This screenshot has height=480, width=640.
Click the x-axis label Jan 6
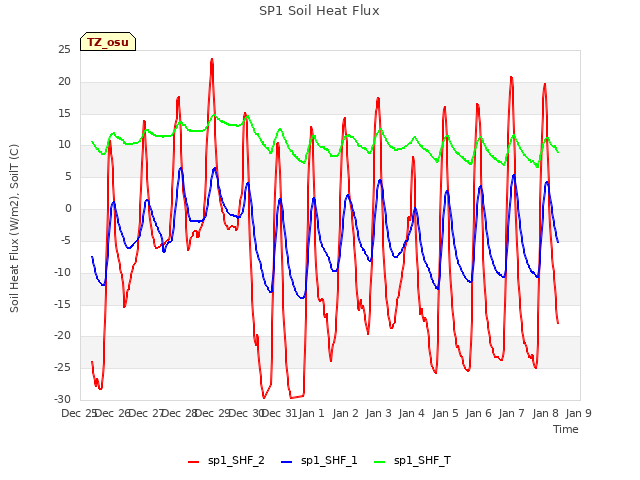coord(478,413)
